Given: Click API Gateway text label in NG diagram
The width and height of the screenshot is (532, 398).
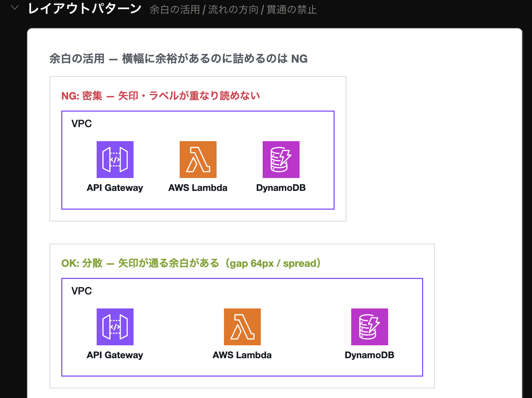Looking at the screenshot, I should 115,188.
